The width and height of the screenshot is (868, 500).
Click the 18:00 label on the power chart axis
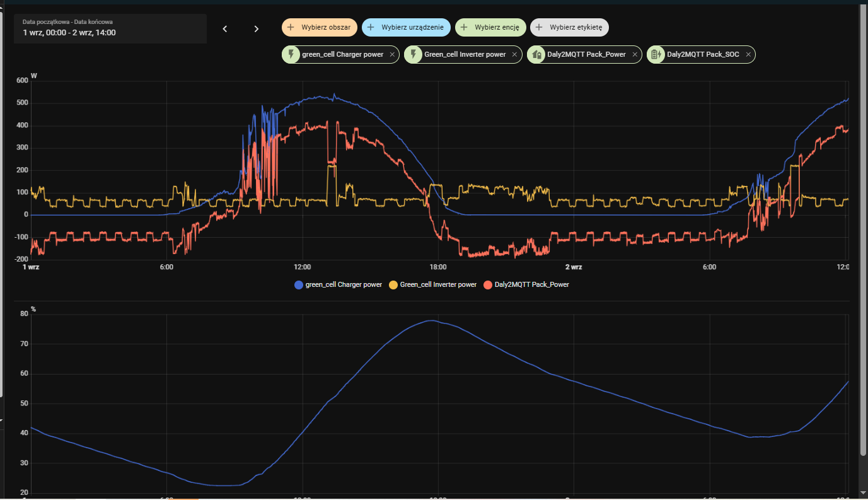(438, 267)
